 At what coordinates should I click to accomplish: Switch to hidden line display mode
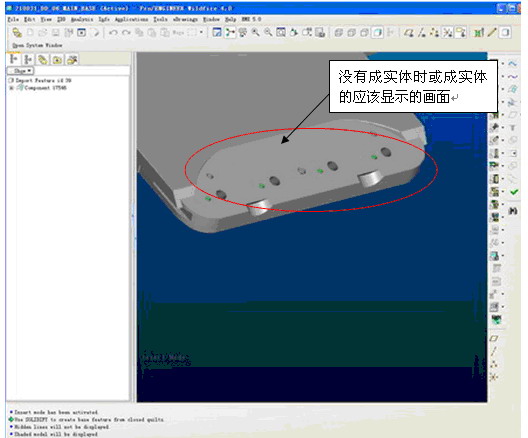pyautogui.click(x=352, y=32)
